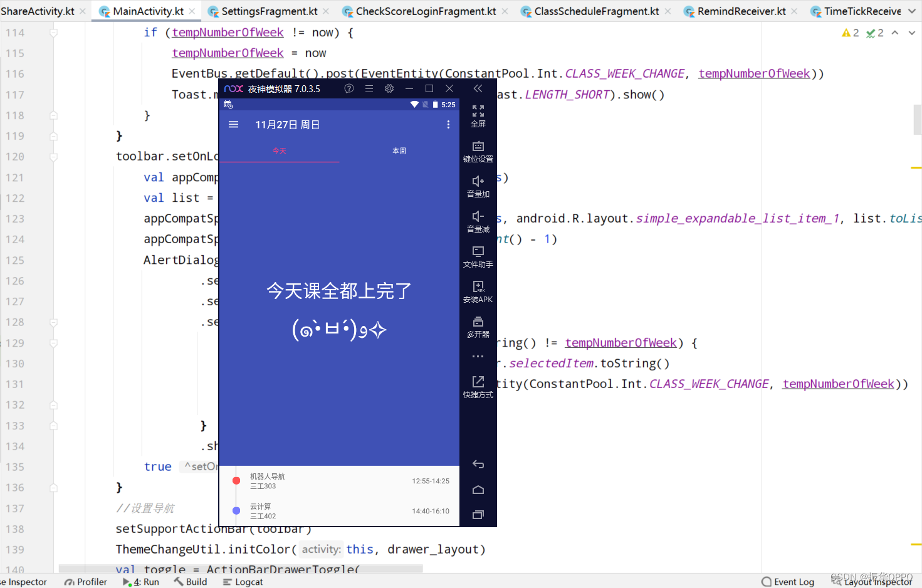Select the 云计算 course row

click(339, 511)
